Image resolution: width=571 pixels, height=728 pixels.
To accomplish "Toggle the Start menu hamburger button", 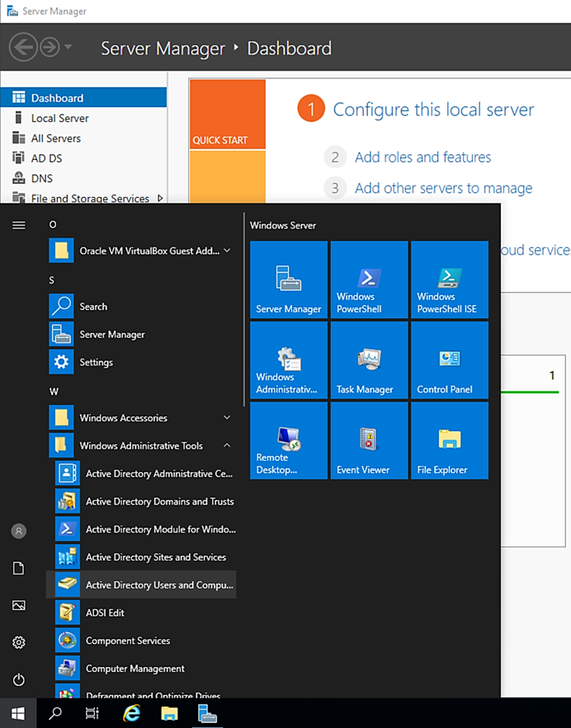I will pyautogui.click(x=19, y=225).
